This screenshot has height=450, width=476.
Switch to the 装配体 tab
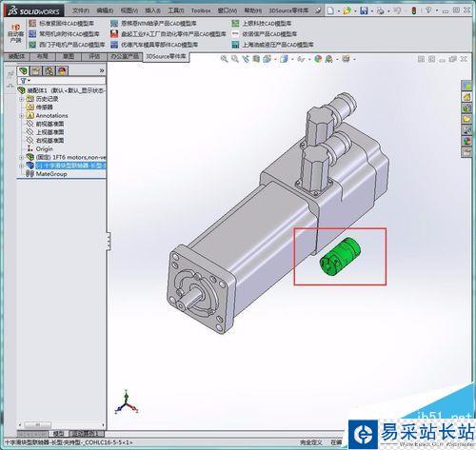[16, 56]
